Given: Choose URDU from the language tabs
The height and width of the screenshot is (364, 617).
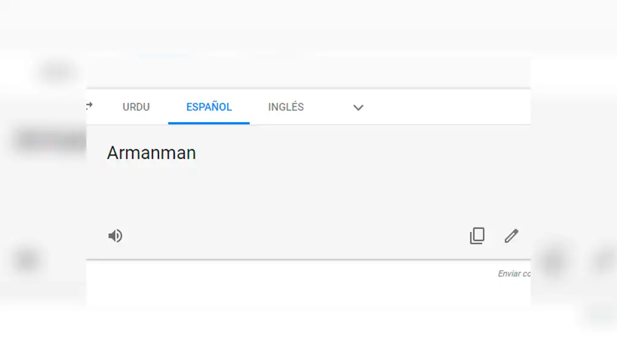Looking at the screenshot, I should pyautogui.click(x=136, y=107).
